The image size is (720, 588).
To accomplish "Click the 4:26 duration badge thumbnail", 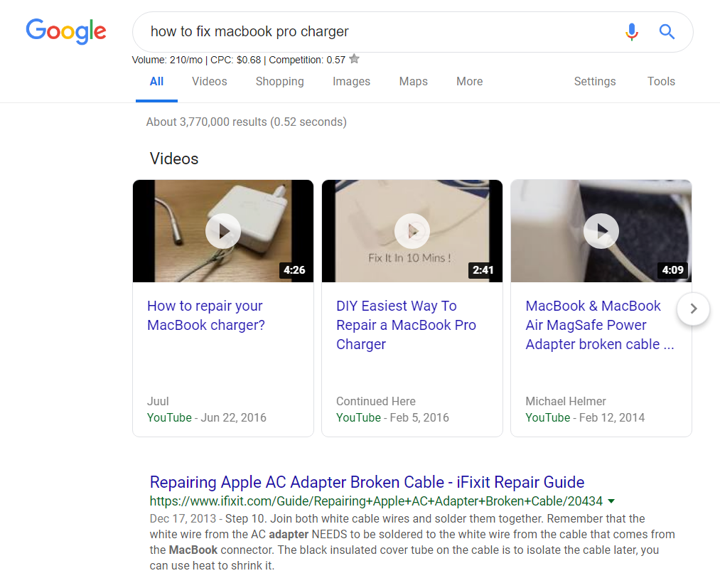I will (x=294, y=270).
